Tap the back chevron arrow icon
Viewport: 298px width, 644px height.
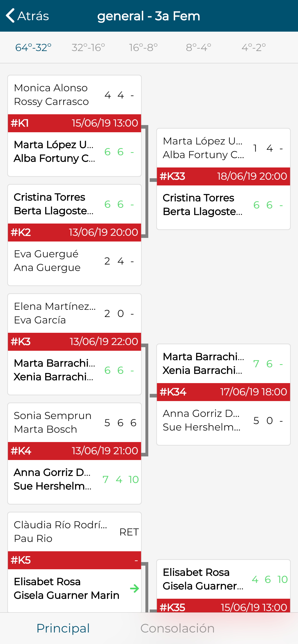click(x=10, y=16)
